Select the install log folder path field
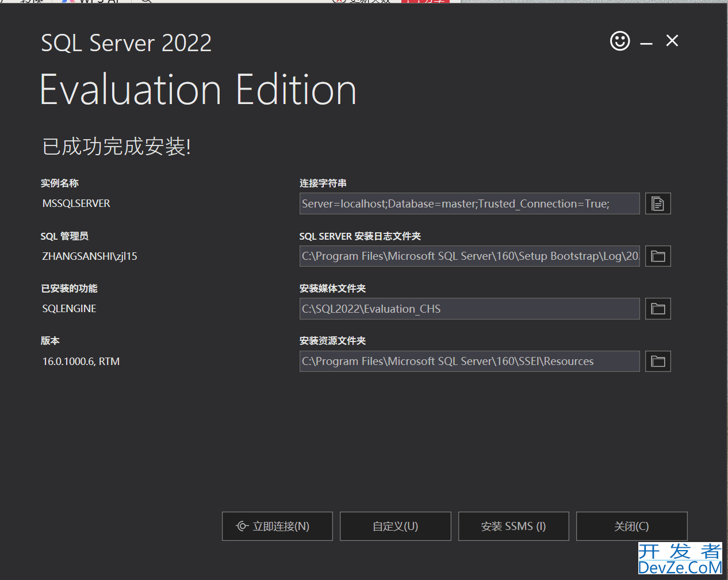 click(x=469, y=256)
